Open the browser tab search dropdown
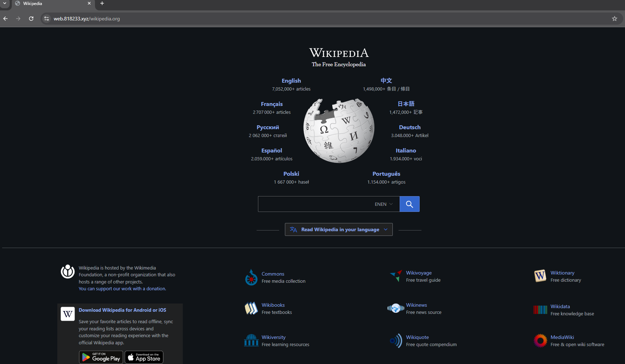This screenshot has width=625, height=364. (5, 4)
